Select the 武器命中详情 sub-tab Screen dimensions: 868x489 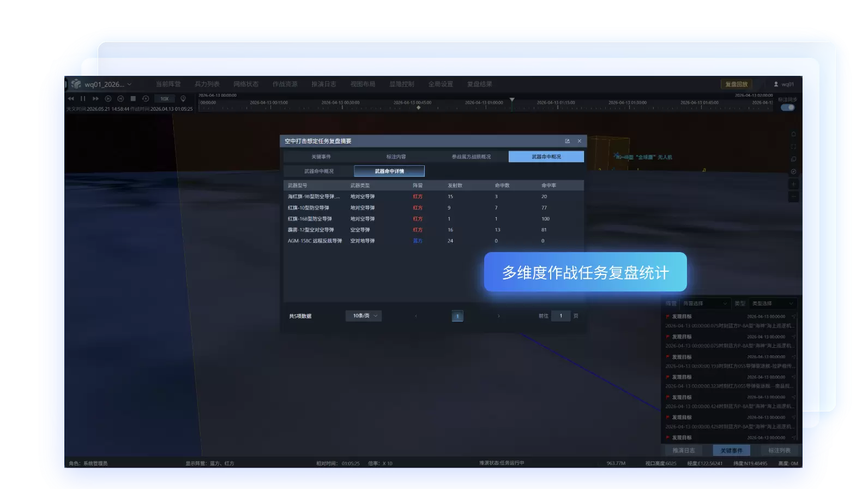tap(389, 171)
